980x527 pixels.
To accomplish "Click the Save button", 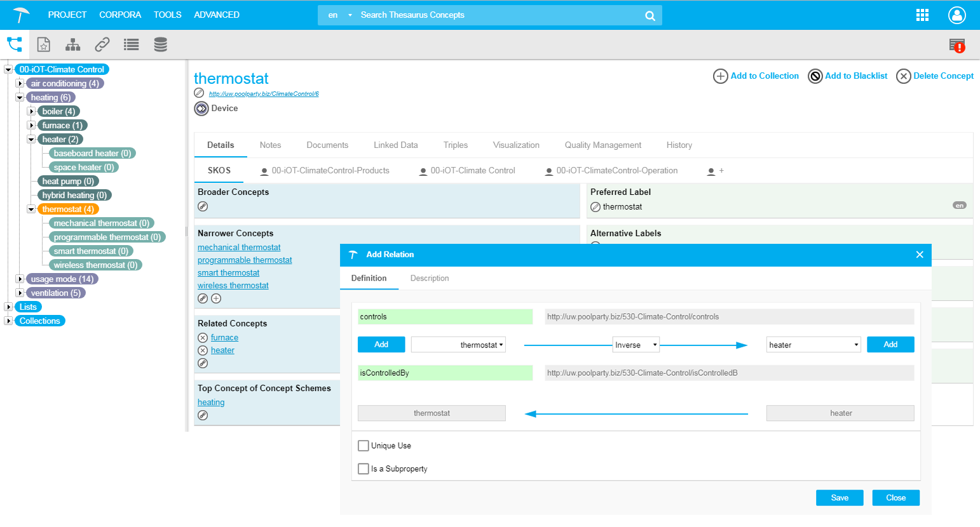I will pyautogui.click(x=840, y=498).
